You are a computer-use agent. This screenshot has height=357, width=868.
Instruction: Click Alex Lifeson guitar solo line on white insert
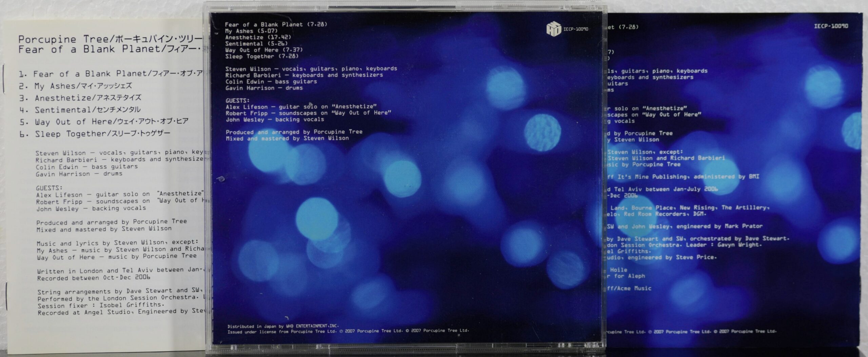pyautogui.click(x=120, y=194)
